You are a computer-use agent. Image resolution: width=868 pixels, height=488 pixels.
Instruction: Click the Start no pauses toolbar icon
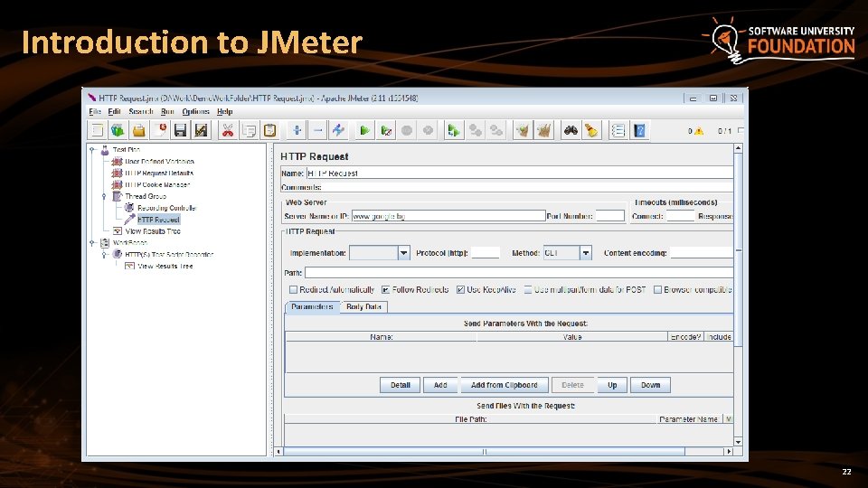(386, 130)
